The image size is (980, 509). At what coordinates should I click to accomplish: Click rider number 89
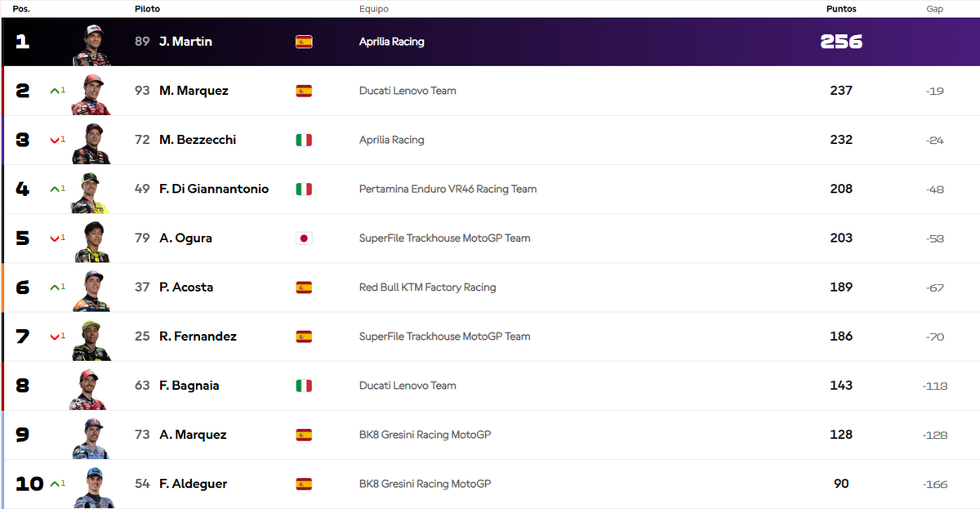click(x=142, y=42)
